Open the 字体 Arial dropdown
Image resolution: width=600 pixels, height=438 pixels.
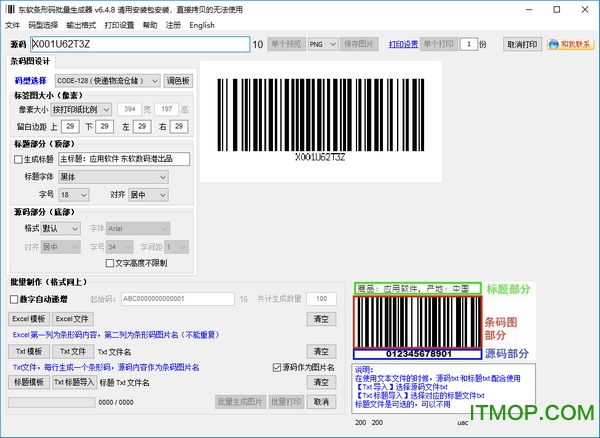pos(138,229)
